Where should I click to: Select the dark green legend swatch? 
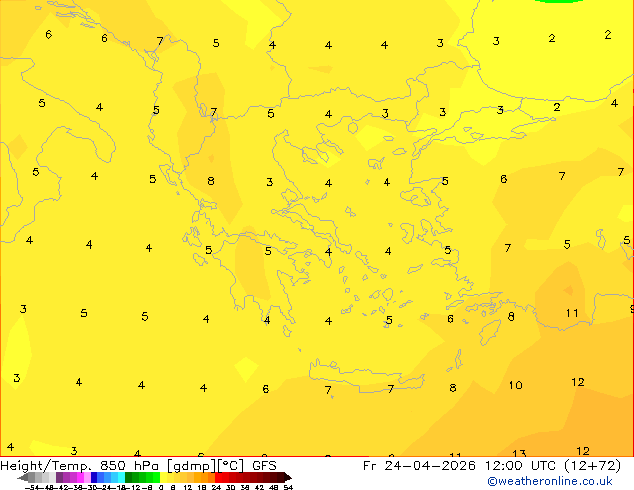tap(128, 477)
